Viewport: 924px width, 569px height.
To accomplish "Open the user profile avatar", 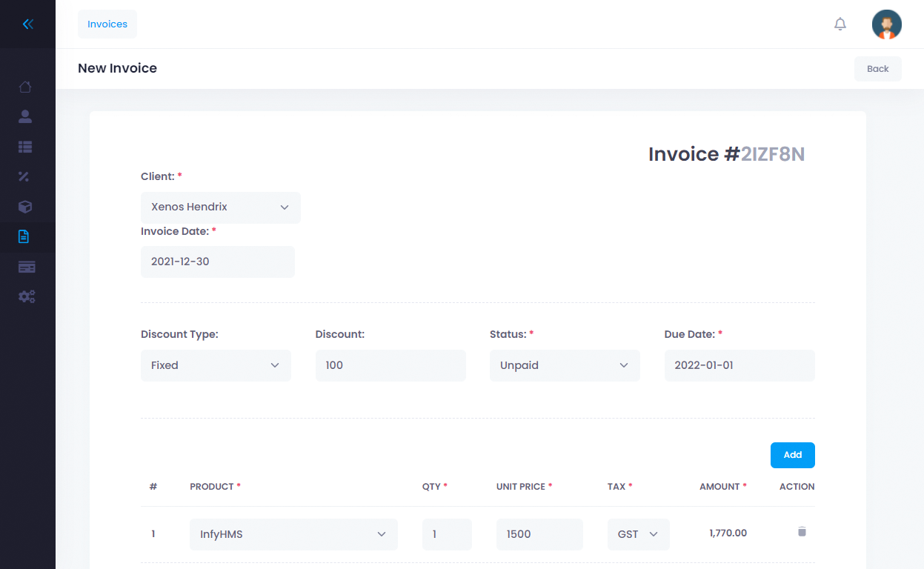I will coord(886,24).
